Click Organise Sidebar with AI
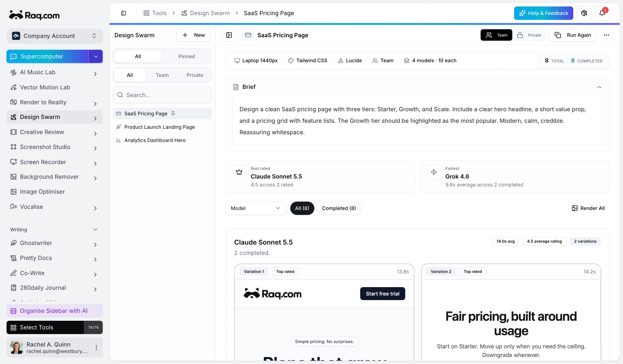Screen dimensions: 623x364 [54, 311]
